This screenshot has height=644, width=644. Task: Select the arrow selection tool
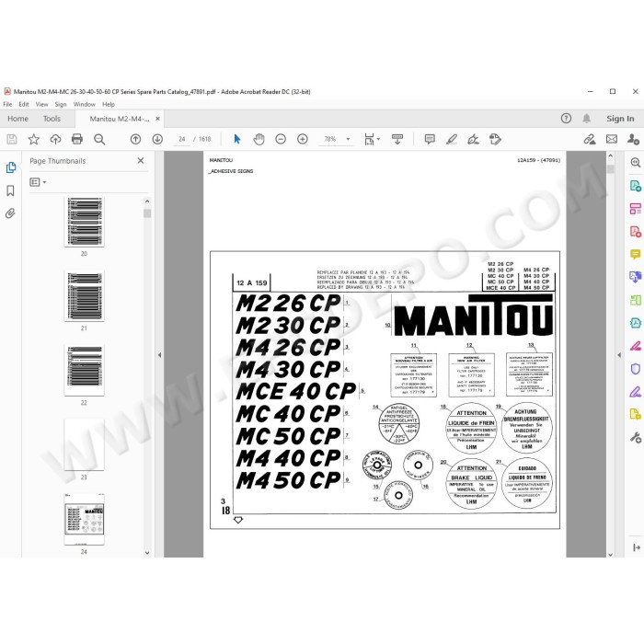pyautogui.click(x=237, y=139)
